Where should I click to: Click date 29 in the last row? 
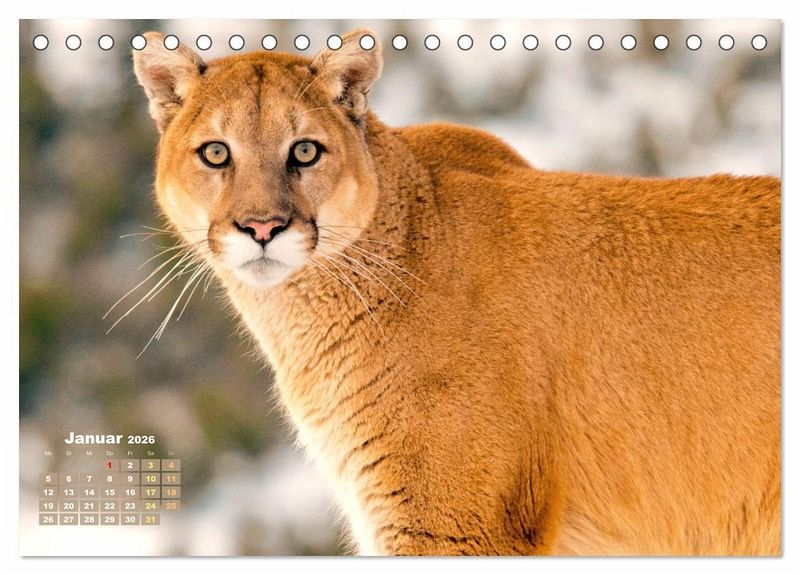(109, 519)
